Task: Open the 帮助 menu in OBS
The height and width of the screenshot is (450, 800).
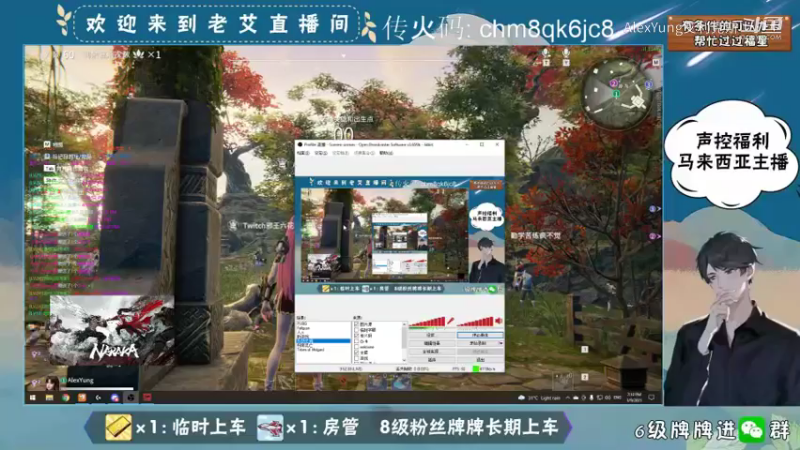Action: [x=386, y=153]
